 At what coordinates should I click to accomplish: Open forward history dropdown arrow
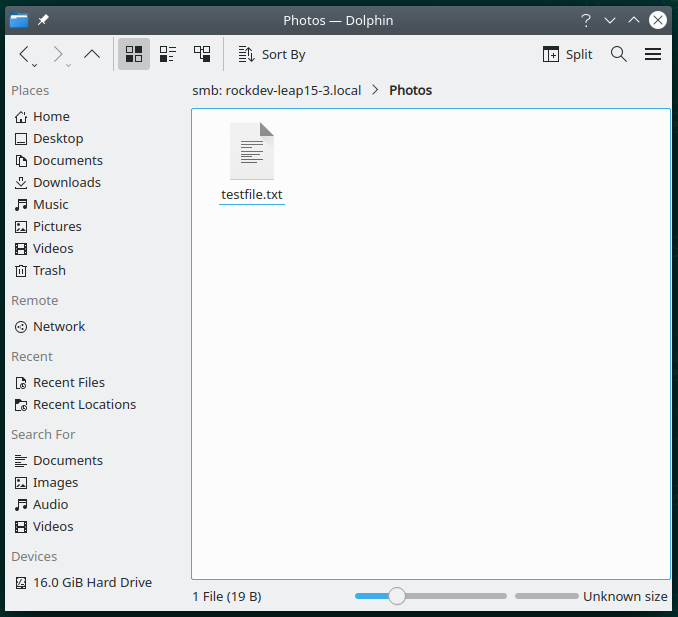click(x=68, y=65)
